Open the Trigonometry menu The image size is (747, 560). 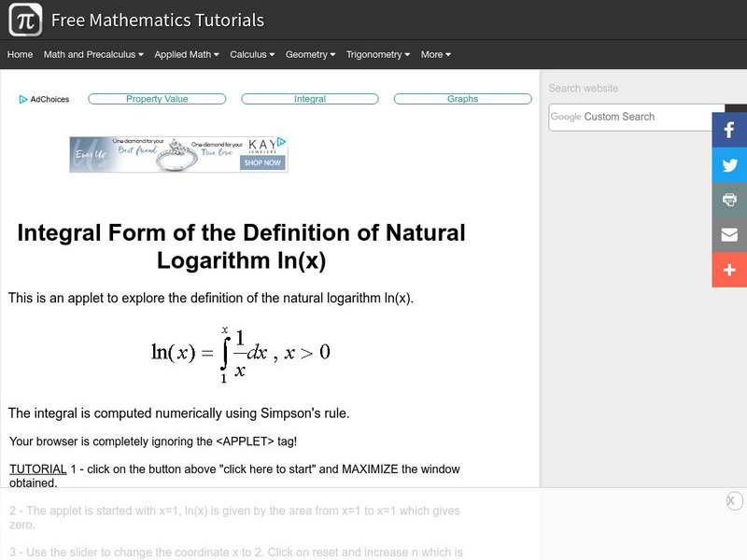[x=378, y=55]
